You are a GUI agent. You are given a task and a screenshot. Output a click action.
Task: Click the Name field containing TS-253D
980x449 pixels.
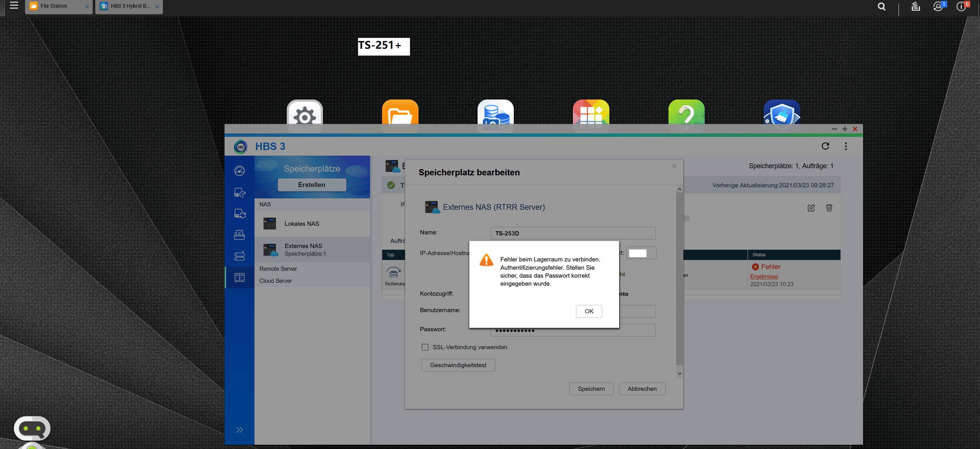pyautogui.click(x=573, y=233)
